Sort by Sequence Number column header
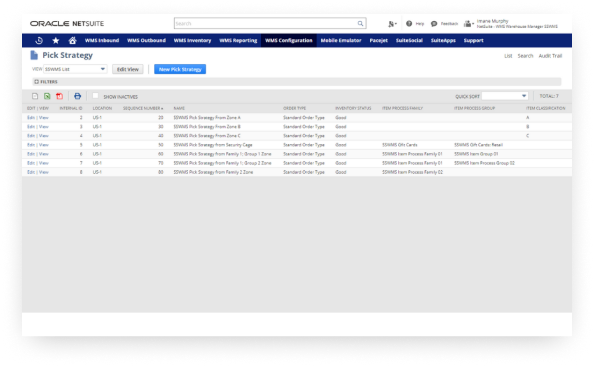 coord(143,108)
